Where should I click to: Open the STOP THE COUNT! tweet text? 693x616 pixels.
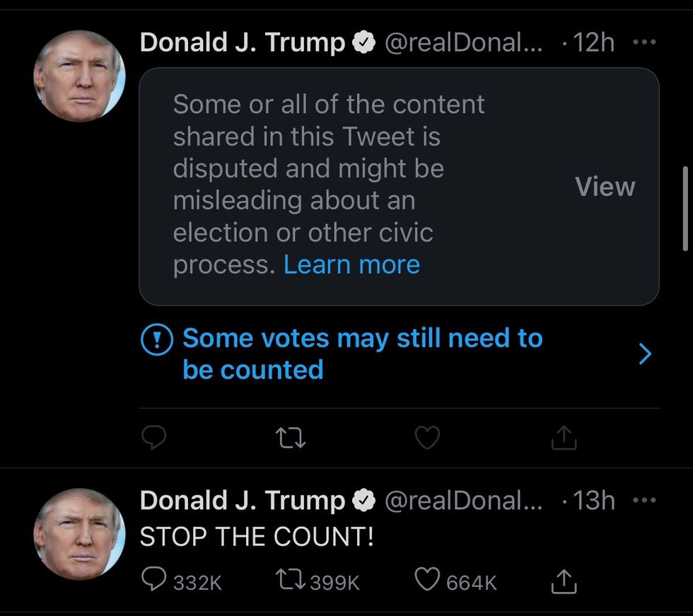[256, 537]
